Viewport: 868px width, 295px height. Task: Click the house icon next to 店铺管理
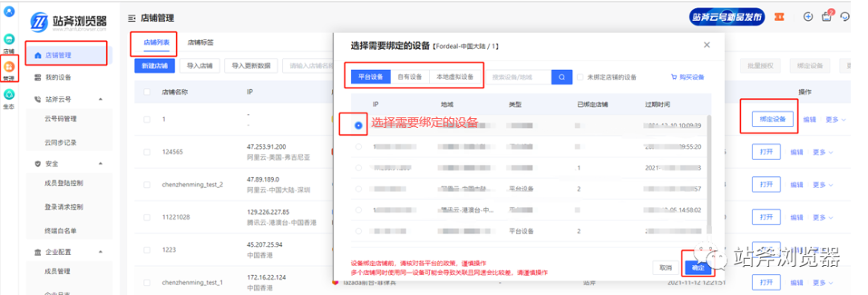coord(38,55)
